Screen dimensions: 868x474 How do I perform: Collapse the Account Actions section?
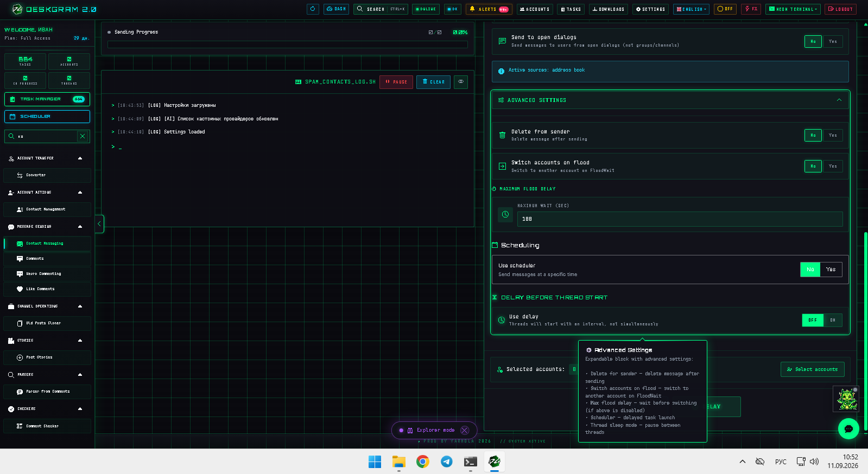80,193
